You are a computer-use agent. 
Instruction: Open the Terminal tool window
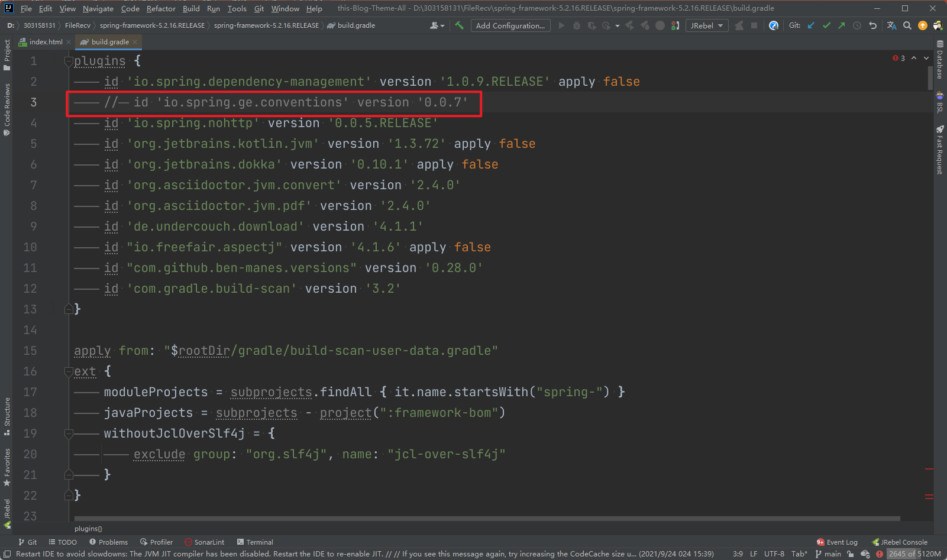[255, 542]
